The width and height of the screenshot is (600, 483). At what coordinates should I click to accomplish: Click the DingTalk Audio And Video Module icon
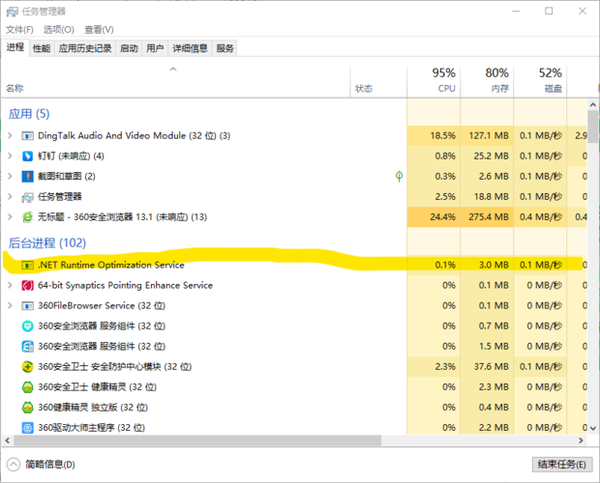(27, 136)
